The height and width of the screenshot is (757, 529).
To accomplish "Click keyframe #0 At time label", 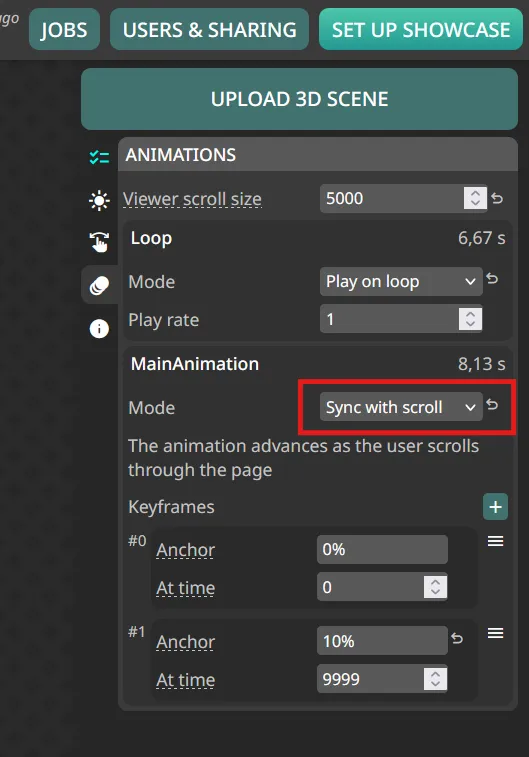I will tap(185, 588).
